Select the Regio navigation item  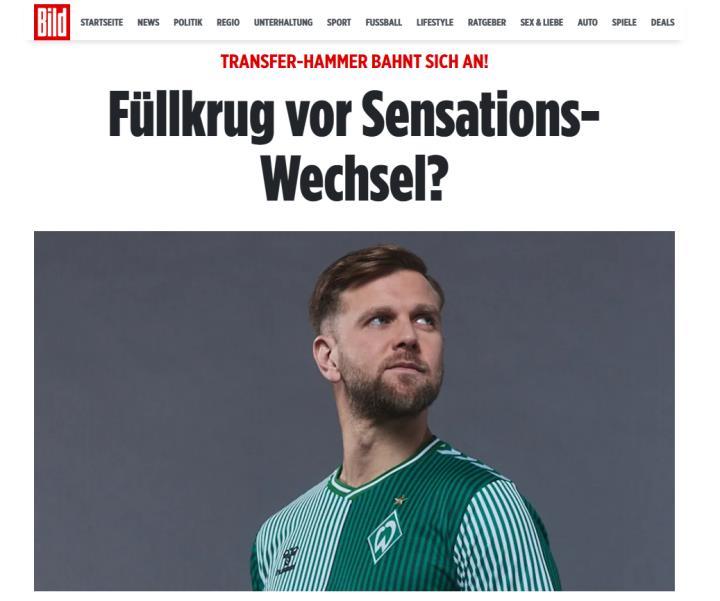[228, 22]
